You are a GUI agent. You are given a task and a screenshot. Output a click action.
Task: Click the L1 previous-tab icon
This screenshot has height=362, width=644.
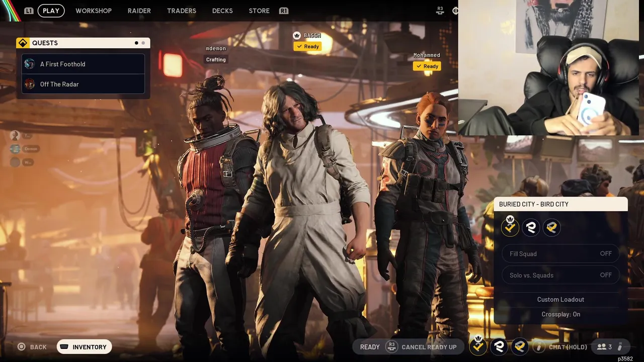29,11
